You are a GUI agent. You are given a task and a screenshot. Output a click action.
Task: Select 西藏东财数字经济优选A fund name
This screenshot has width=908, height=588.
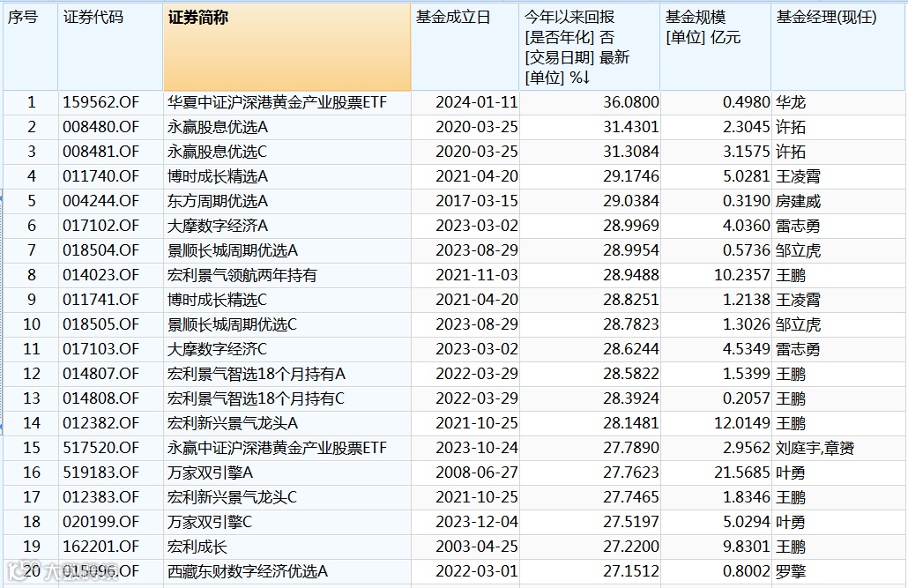tap(248, 571)
